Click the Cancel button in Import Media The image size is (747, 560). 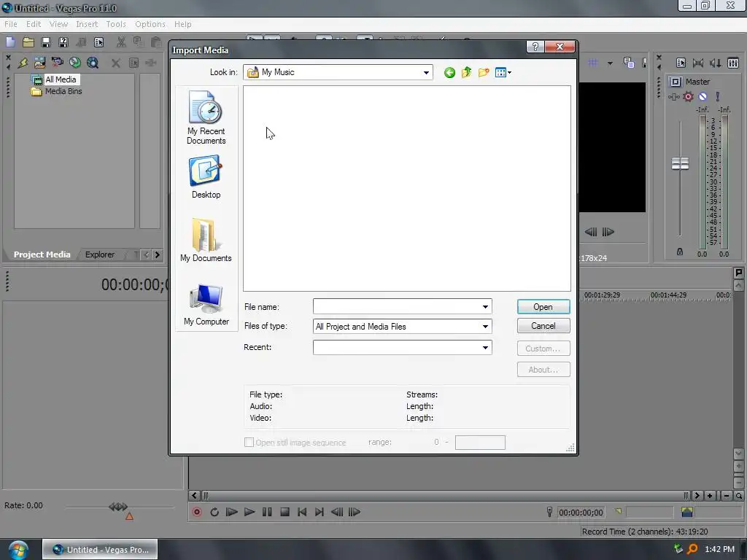pos(543,326)
